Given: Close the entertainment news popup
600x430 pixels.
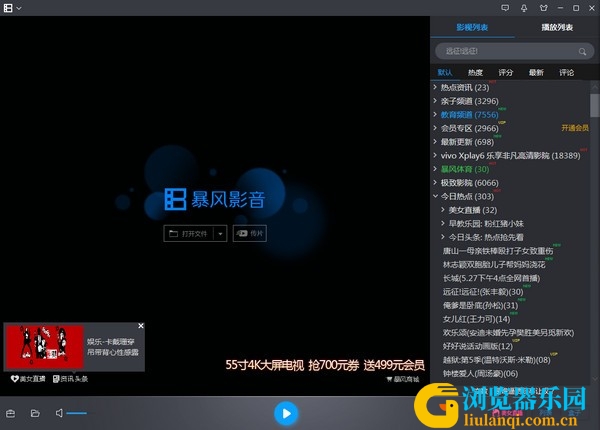Looking at the screenshot, I should (x=141, y=326).
